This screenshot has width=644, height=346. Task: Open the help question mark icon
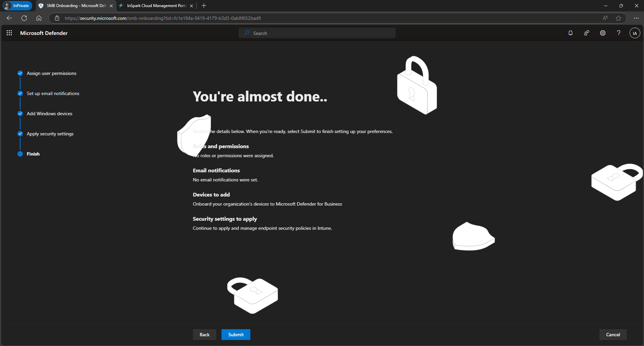[618, 33]
